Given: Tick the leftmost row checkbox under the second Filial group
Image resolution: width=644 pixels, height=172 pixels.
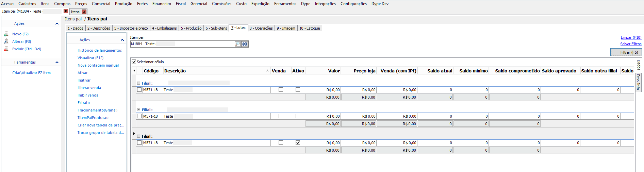Looking at the screenshot, I should (139, 116).
